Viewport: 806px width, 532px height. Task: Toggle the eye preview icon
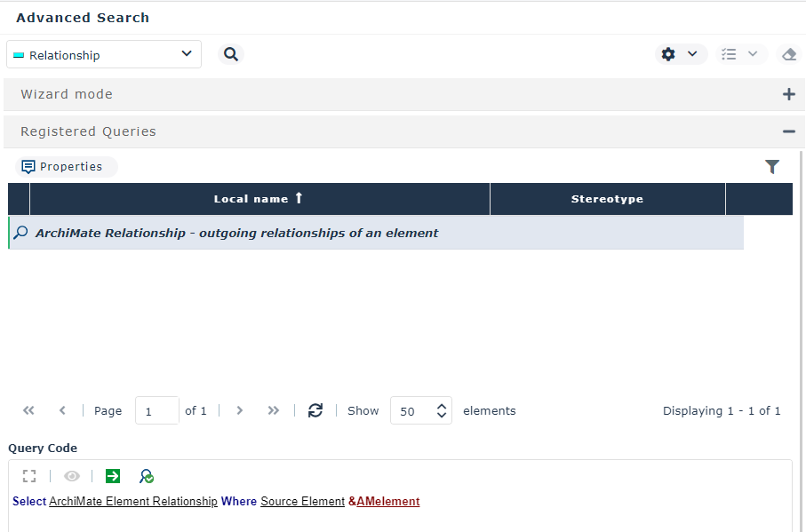point(71,476)
